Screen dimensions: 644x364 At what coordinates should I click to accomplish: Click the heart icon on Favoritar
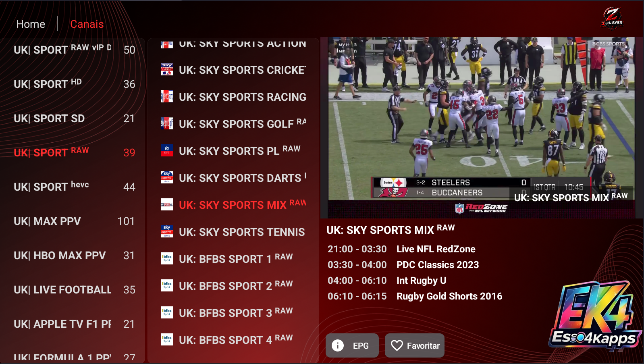click(397, 345)
